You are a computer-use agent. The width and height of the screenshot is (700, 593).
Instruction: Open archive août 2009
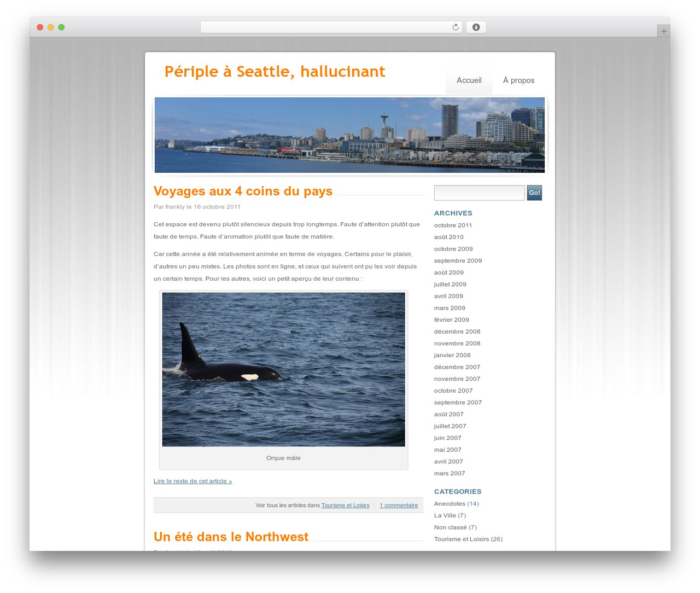(x=448, y=272)
